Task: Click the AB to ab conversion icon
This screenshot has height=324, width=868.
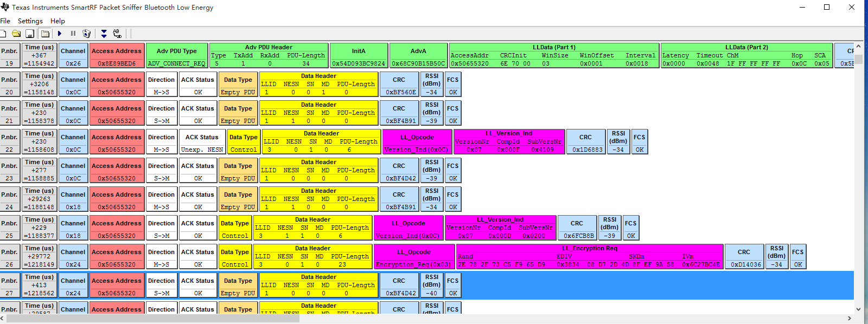Action: click(117, 34)
